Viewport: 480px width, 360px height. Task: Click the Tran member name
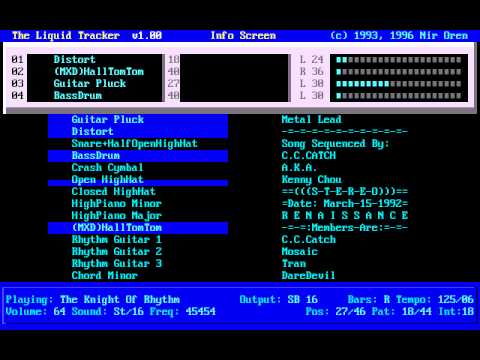point(293,263)
